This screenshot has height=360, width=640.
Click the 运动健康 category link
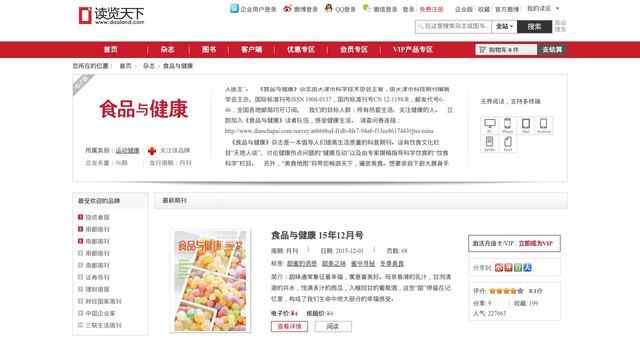[127, 151]
